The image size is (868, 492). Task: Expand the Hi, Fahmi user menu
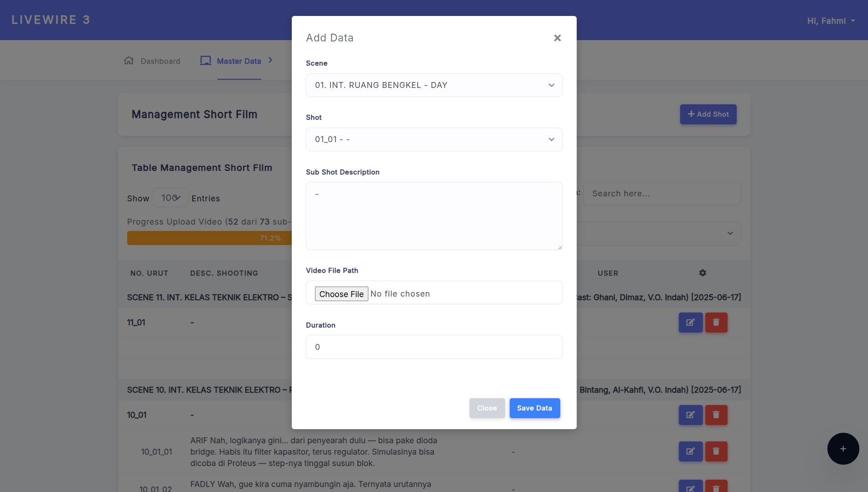coord(831,21)
